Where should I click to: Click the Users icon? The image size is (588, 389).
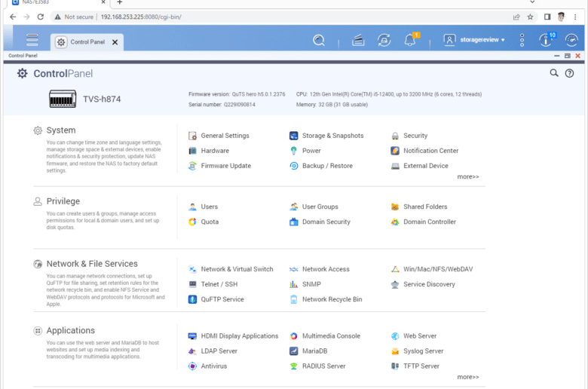click(x=192, y=207)
